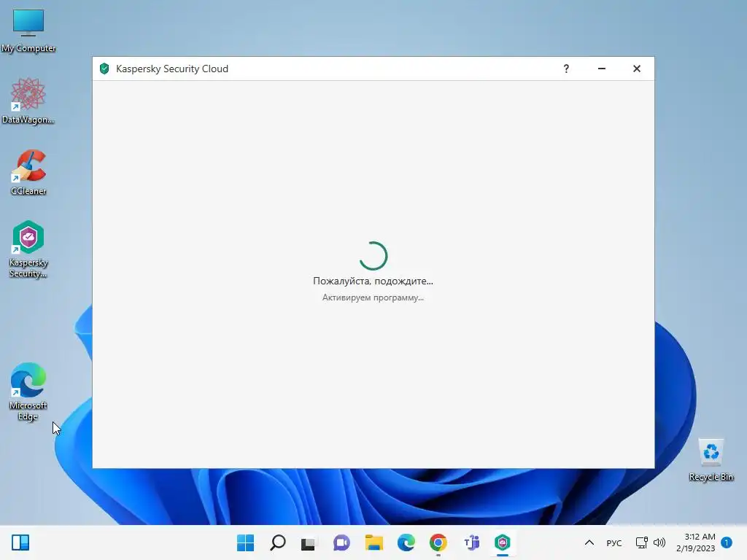This screenshot has height=560, width=747.
Task: Select the Kaspersky Security desktop shortcut
Action: 28,249
